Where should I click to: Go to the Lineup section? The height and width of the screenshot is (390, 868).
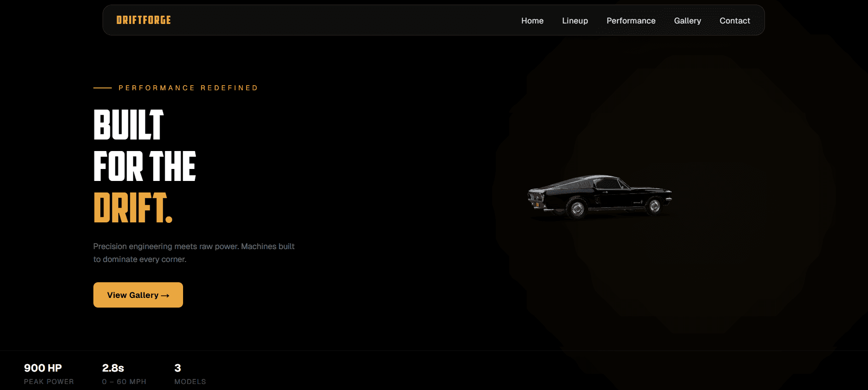pyautogui.click(x=575, y=21)
